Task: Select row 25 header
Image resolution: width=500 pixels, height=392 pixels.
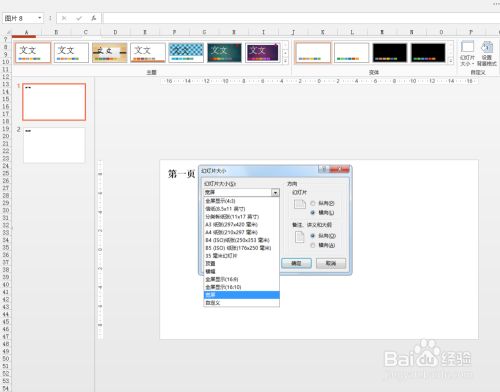Action: (6, 173)
